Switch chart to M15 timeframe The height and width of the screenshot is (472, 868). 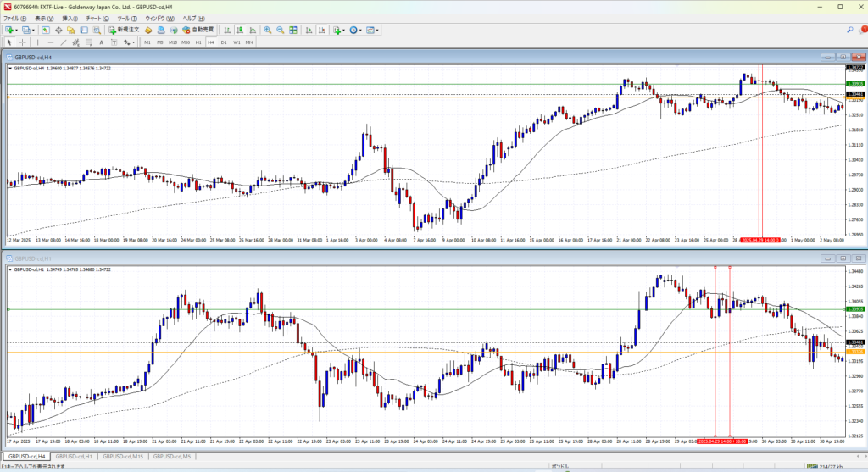[173, 42]
